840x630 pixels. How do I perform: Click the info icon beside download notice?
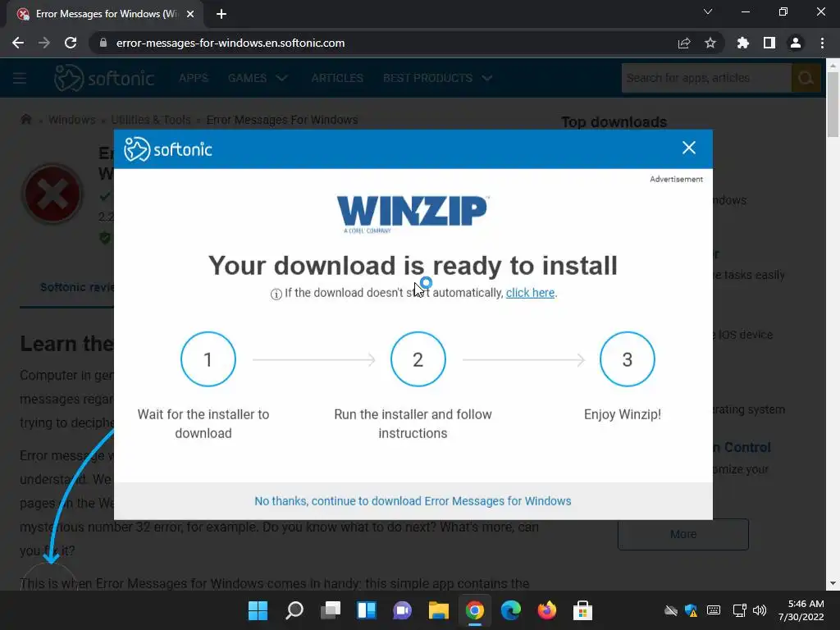pos(276,294)
